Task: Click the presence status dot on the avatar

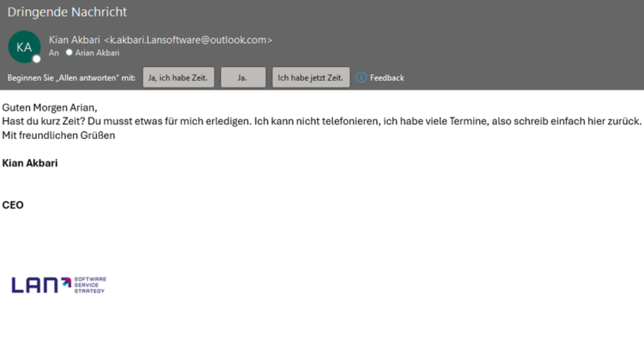Action: point(36,59)
